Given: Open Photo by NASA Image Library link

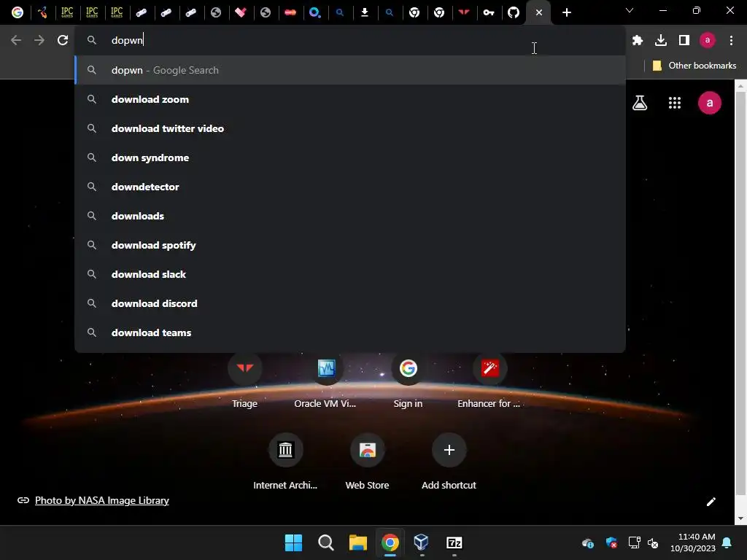Looking at the screenshot, I should tap(102, 500).
